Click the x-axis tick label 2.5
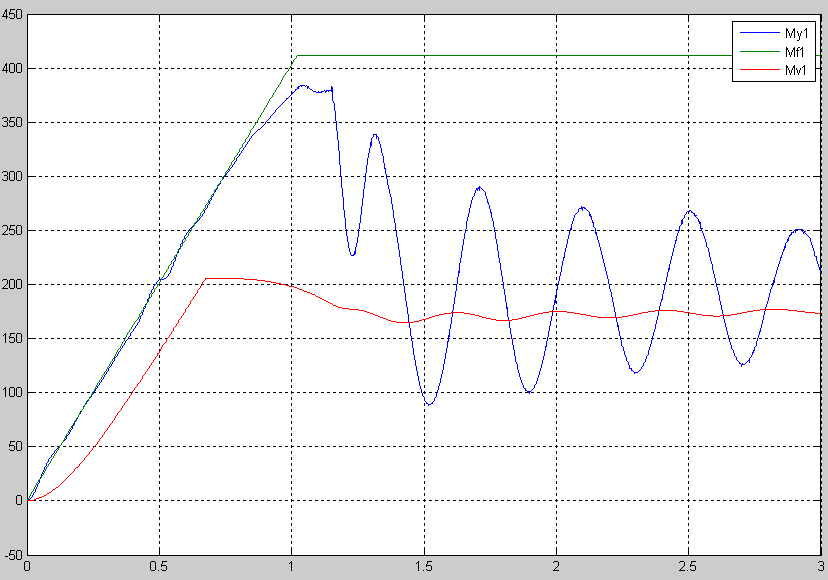This screenshot has height=580, width=828. [688, 567]
